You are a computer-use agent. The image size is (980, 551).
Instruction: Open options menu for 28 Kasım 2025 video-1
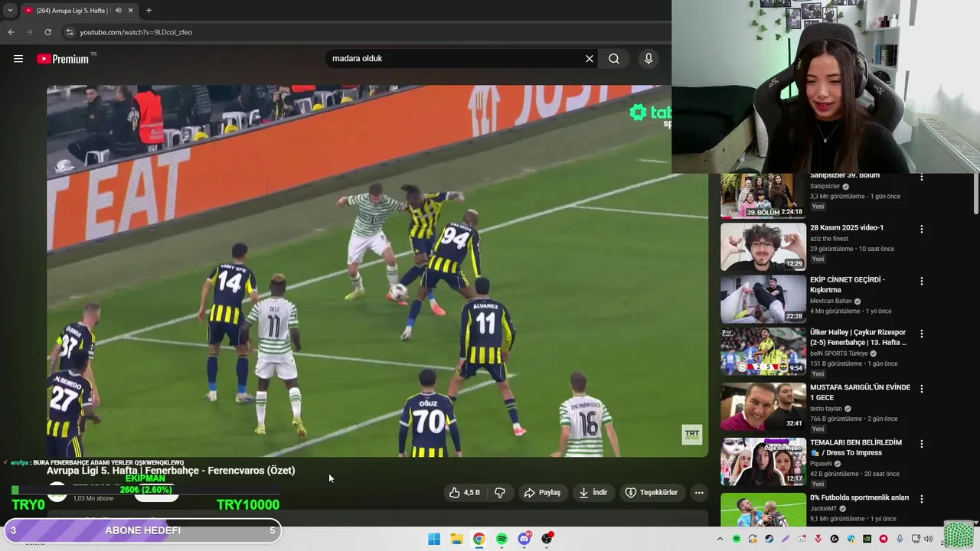(x=922, y=229)
